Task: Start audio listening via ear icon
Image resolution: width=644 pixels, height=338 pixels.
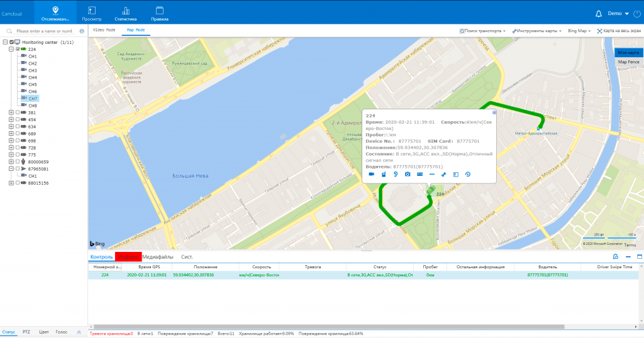Action: pyautogui.click(x=396, y=174)
